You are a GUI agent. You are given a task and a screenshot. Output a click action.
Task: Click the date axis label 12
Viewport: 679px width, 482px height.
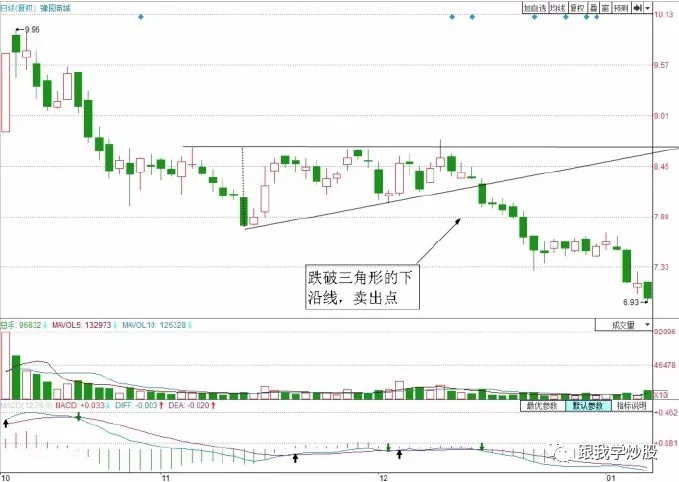point(383,478)
